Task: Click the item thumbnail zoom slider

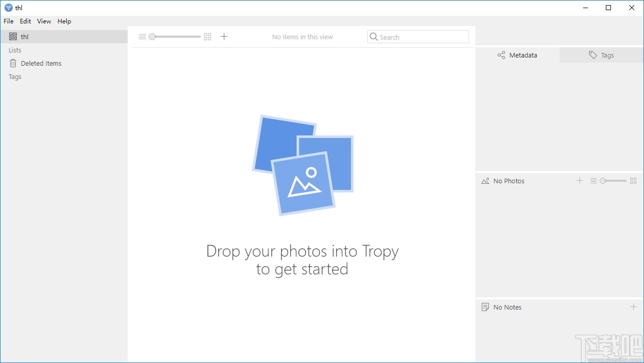Action: point(152,36)
